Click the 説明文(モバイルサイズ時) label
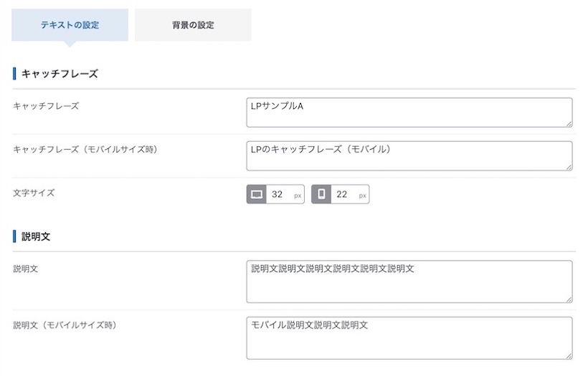Screen dimensions: 588x376 click(x=65, y=325)
